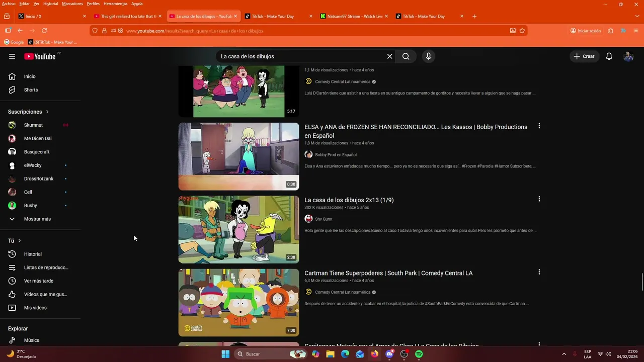The image size is (644, 362).
Task: Play the South Park Cartman thumbnail
Action: 238,302
